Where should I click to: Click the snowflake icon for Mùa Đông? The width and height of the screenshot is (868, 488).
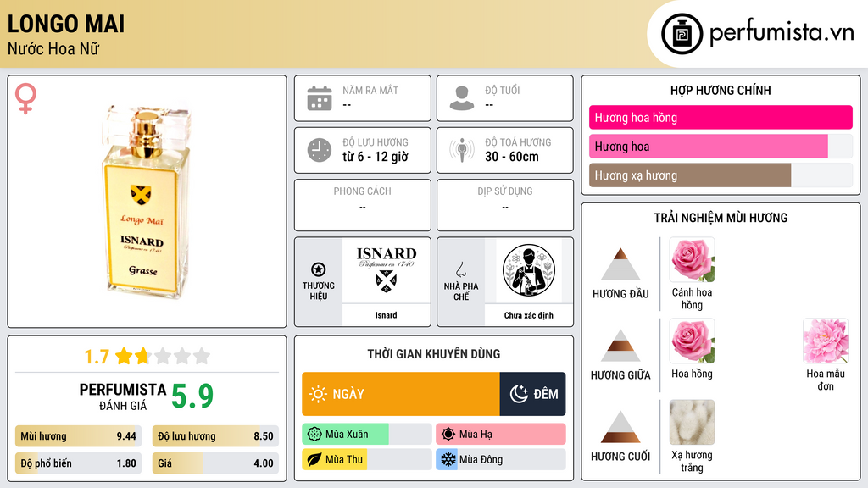(448, 459)
